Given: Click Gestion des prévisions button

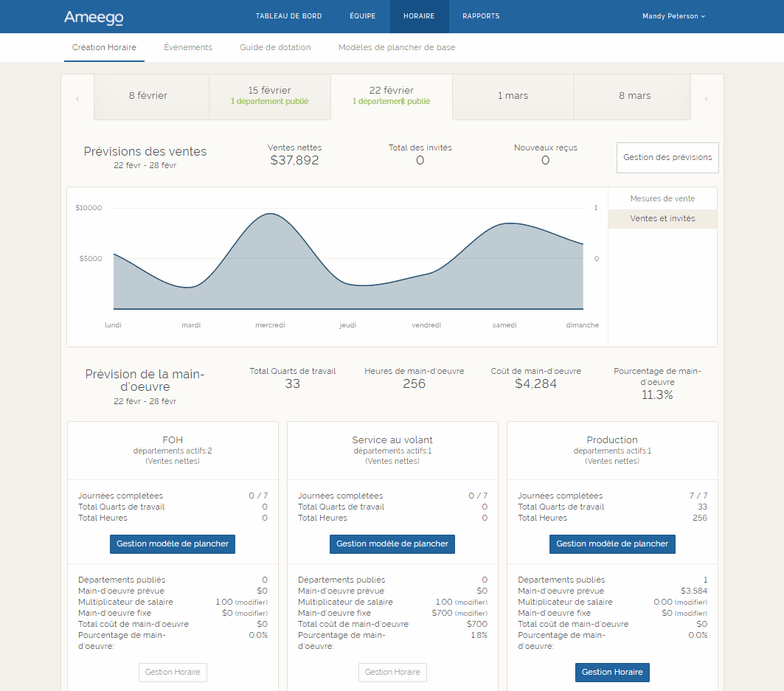Looking at the screenshot, I should (667, 158).
